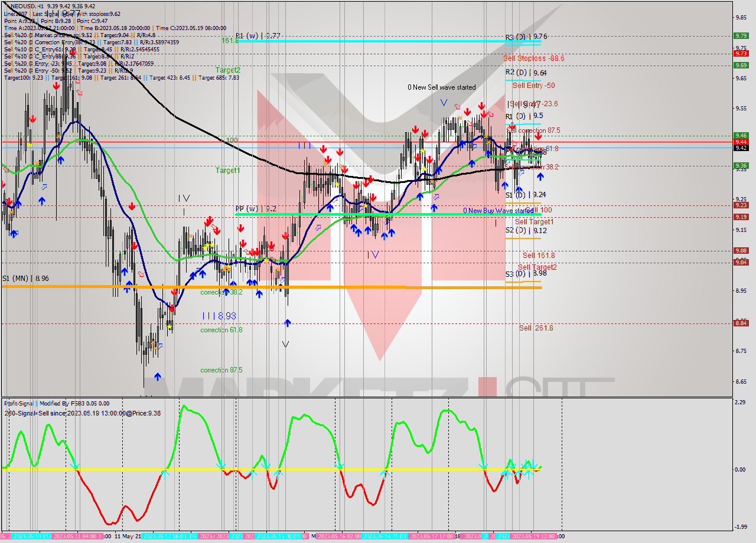Click the green 'correction 61.8' label
This screenshot has width=756, height=543.
[221, 331]
